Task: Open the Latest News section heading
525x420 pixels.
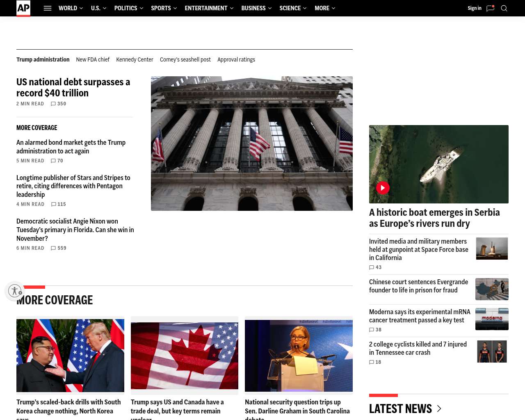Action: coord(400,409)
